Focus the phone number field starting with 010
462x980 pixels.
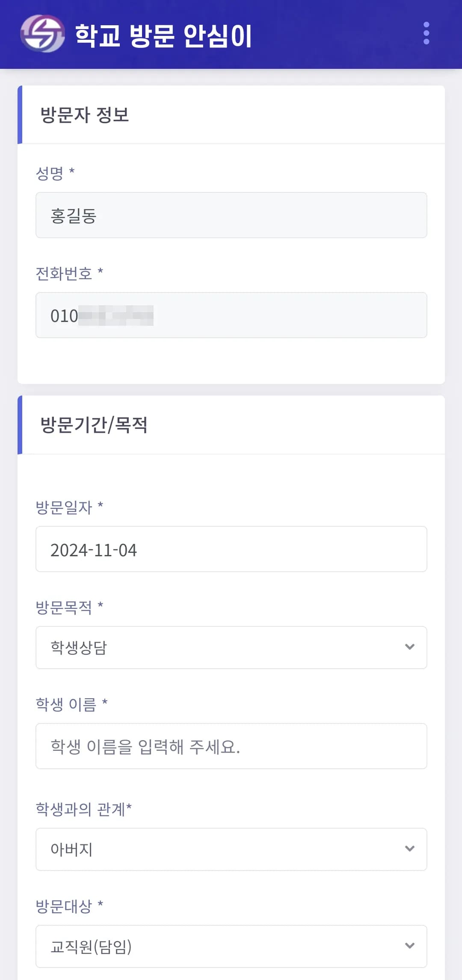[231, 315]
